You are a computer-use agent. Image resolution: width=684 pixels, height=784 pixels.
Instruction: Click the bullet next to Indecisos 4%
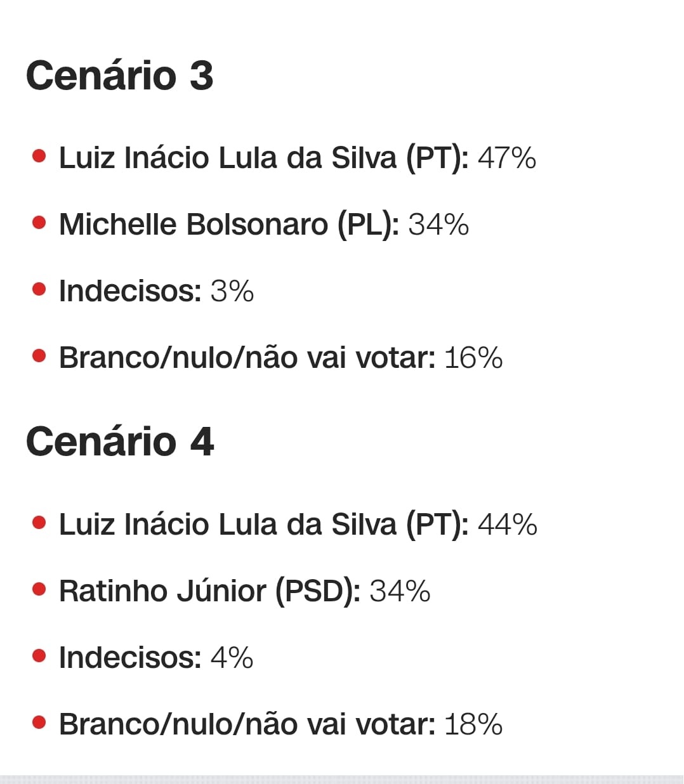coord(39,656)
